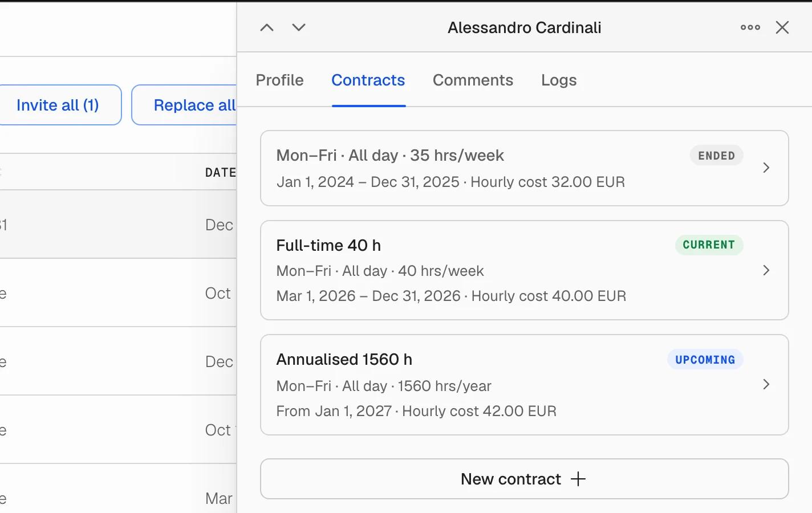Click the CURRENT status badge
Image resolution: width=812 pixels, height=513 pixels.
pyautogui.click(x=709, y=245)
